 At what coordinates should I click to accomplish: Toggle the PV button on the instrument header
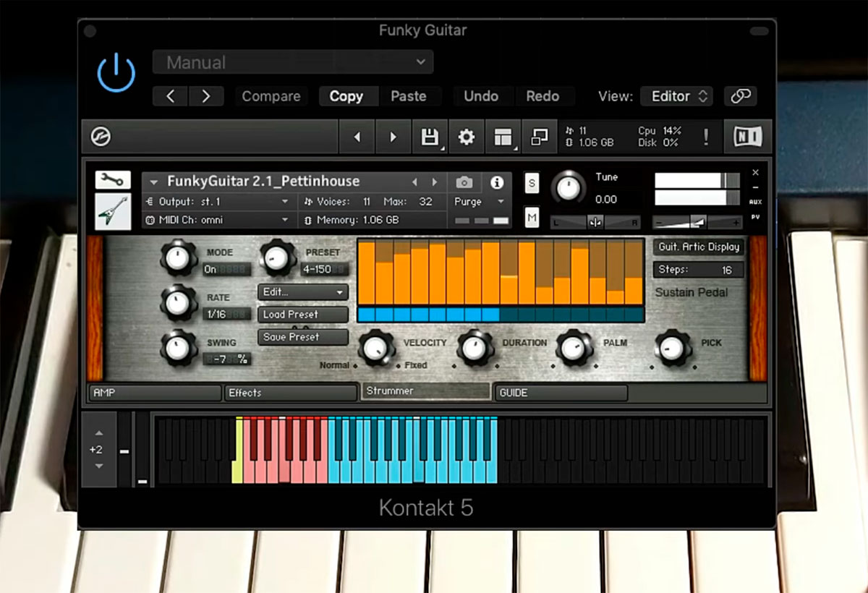click(x=755, y=216)
